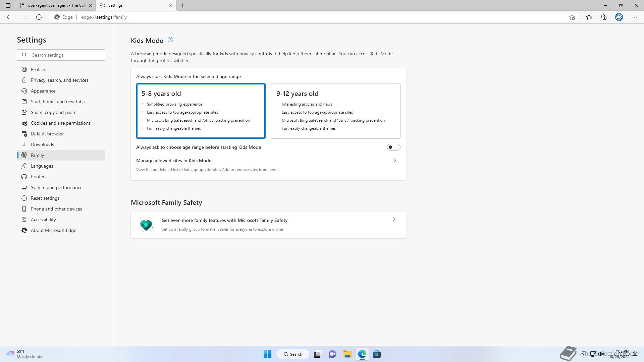
Task: Click the address bar URL
Action: point(104,17)
